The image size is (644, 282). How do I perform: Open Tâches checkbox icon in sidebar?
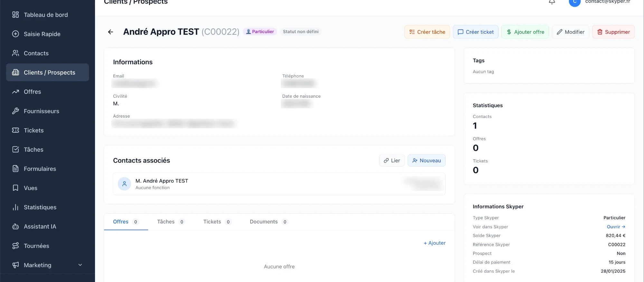[15, 150]
